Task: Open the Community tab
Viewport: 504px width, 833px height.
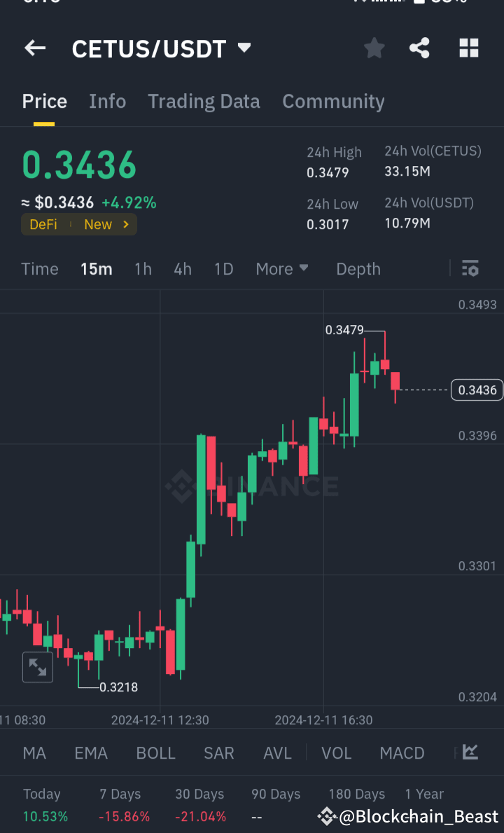Action: point(333,102)
